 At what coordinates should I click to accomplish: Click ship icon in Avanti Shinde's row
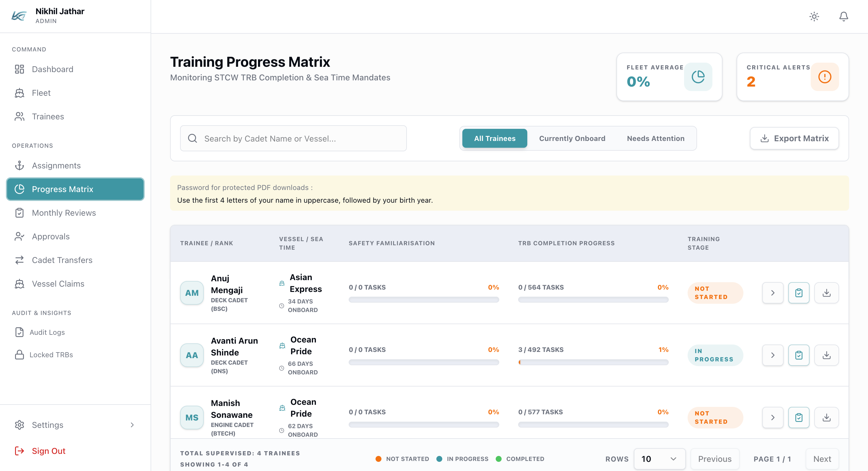[x=282, y=346]
